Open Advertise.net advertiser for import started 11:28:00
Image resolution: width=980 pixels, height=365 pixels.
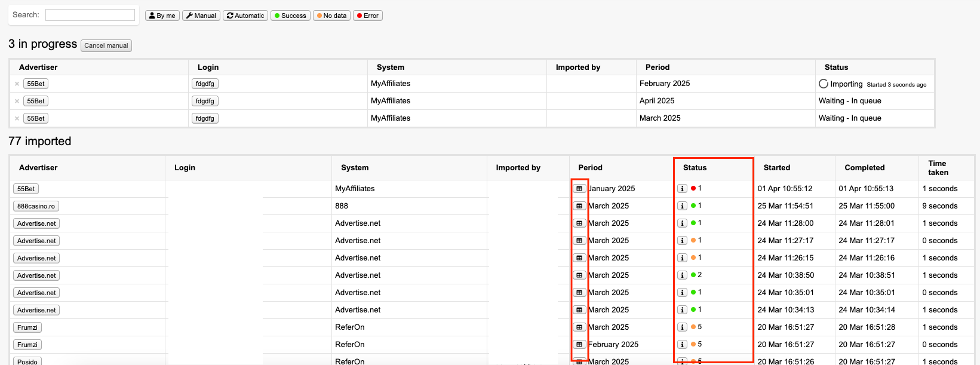pyautogui.click(x=36, y=223)
